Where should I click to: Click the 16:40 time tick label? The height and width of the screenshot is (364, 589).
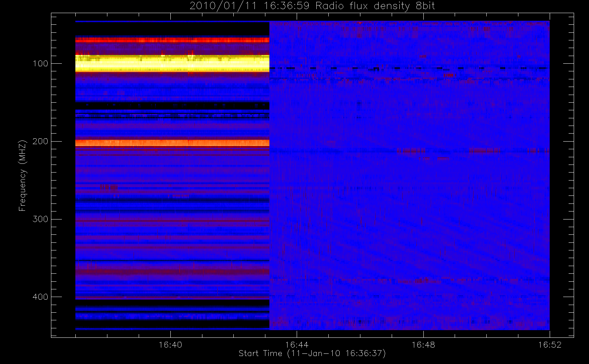click(170, 345)
